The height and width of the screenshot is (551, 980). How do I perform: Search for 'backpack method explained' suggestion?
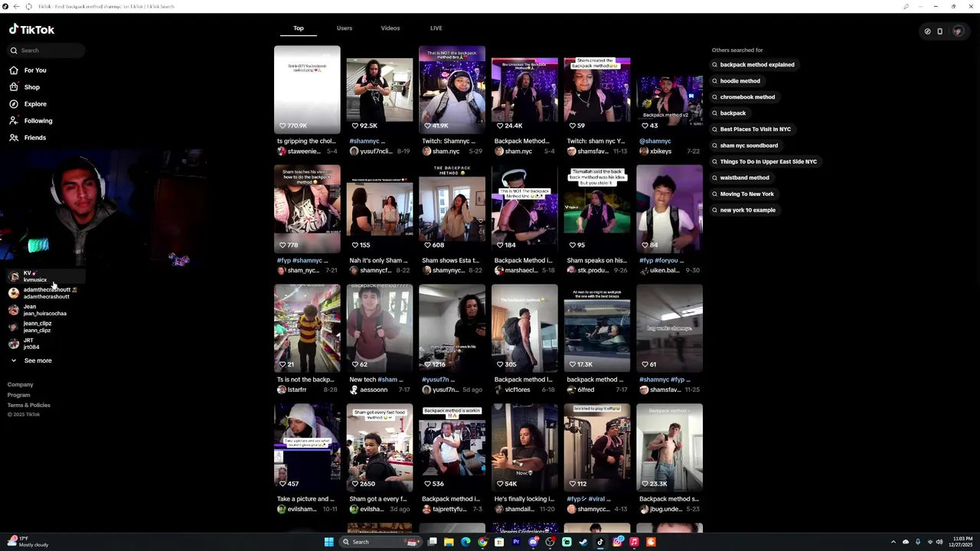coord(753,65)
